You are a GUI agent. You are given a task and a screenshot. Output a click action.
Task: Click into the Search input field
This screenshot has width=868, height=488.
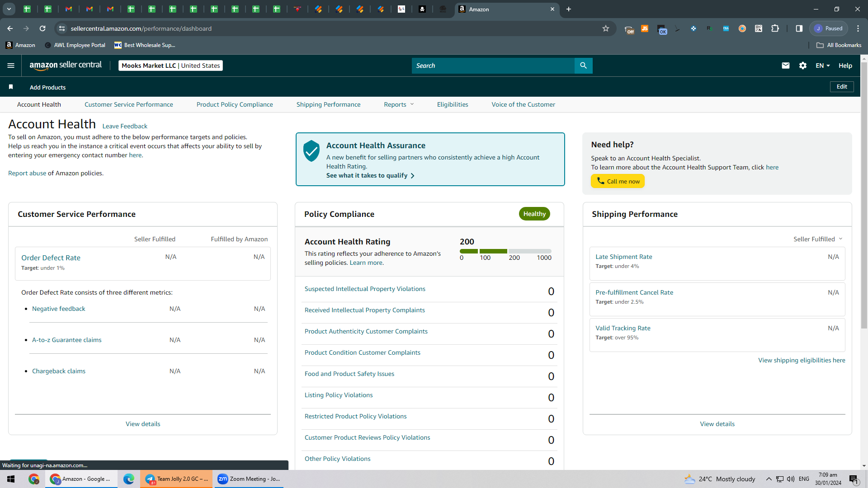pos(493,66)
